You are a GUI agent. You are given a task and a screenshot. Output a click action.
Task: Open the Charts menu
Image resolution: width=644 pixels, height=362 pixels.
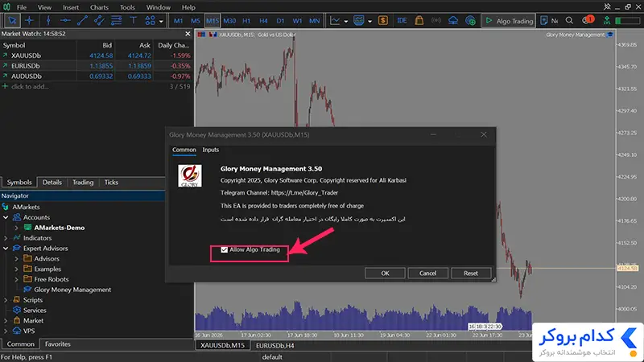(x=99, y=7)
